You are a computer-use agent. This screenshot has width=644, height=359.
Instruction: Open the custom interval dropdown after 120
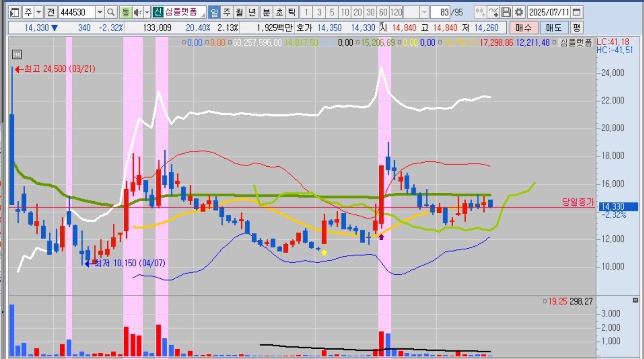[x=425, y=12]
